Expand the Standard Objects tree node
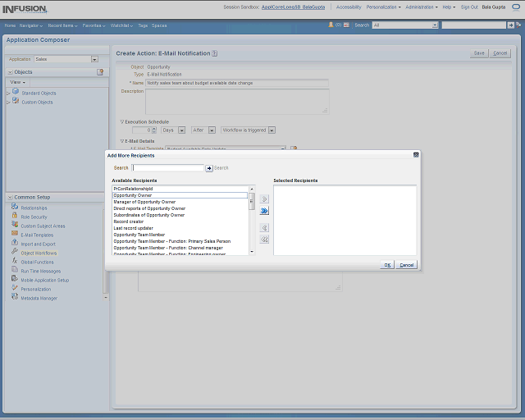This screenshot has height=420, width=525. pos(8,93)
